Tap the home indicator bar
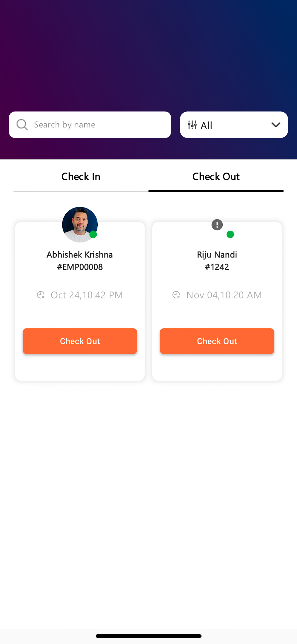Viewport: 297px width, 644px height. (x=148, y=636)
